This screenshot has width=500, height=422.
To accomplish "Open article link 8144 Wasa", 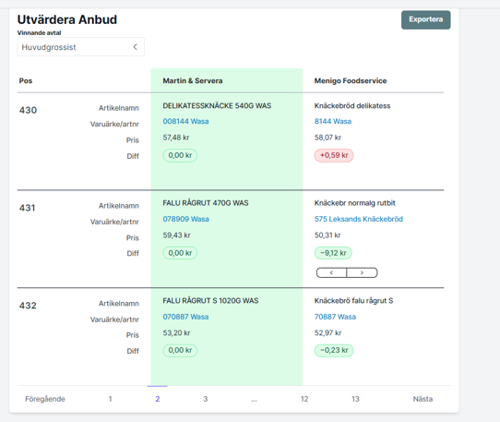I will [333, 121].
